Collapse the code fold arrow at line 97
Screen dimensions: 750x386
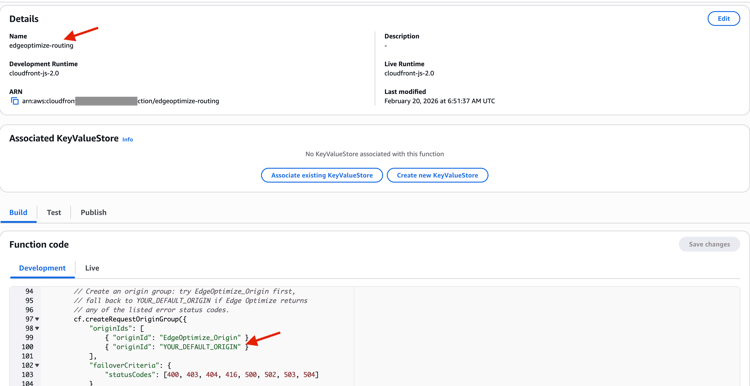[37, 319]
